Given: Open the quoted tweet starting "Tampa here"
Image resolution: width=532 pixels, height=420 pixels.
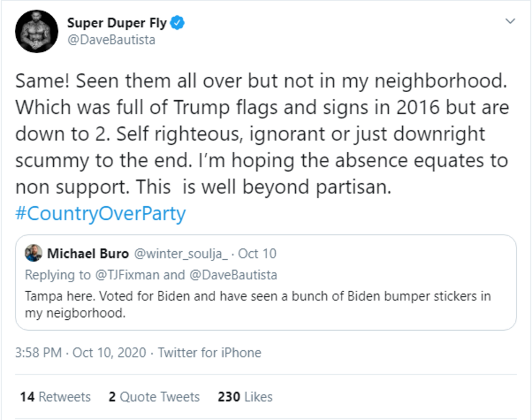Looking at the screenshot, I should pos(257,304).
